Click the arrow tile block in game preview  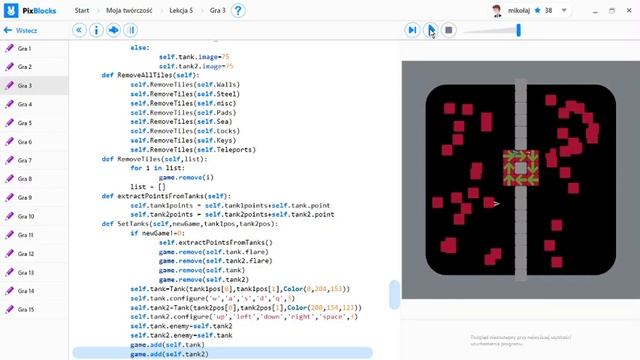[x=521, y=168]
